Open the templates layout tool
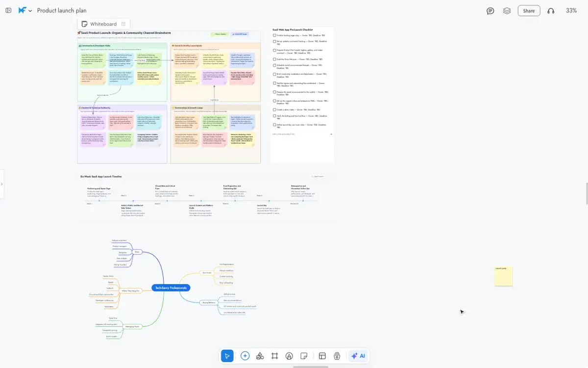This screenshot has height=368, width=588. coord(322,356)
